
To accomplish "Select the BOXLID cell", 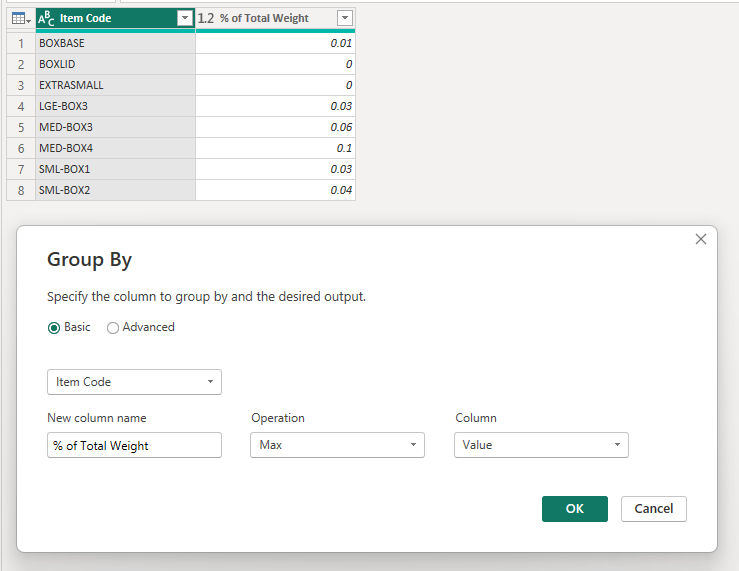I will point(115,64).
